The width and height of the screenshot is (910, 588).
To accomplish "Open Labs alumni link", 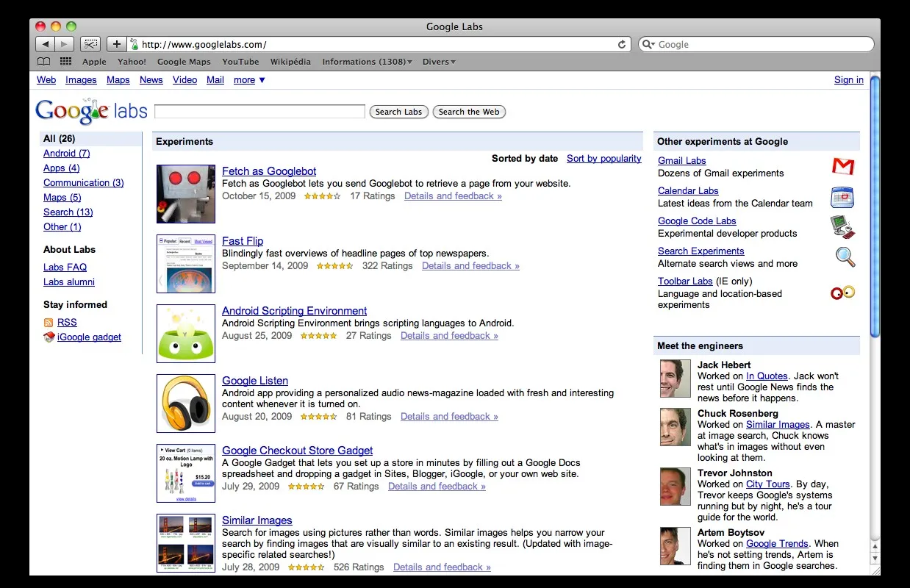I will (x=68, y=282).
